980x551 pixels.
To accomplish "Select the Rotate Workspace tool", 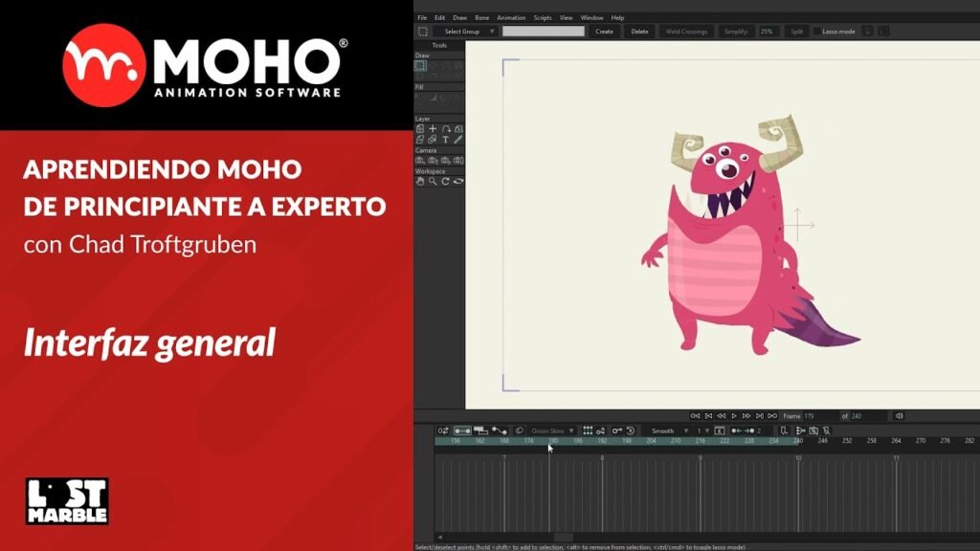I will pos(446,181).
